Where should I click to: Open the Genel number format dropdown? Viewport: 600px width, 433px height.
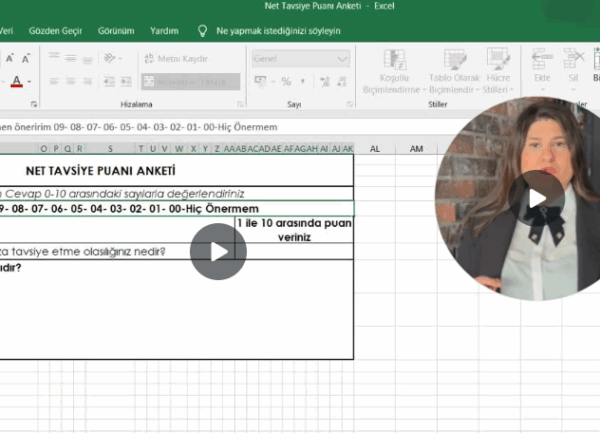pos(301,59)
